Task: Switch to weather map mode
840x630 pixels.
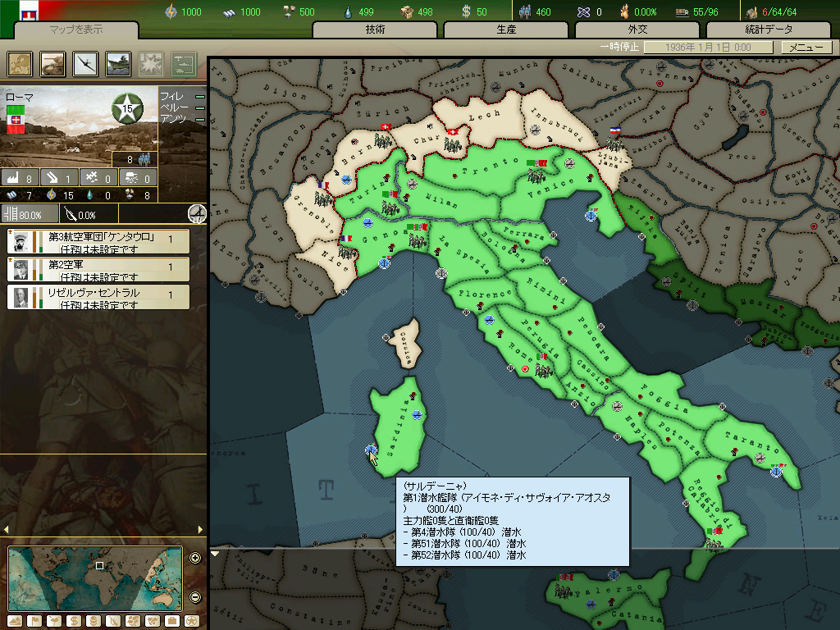Action: point(54,620)
